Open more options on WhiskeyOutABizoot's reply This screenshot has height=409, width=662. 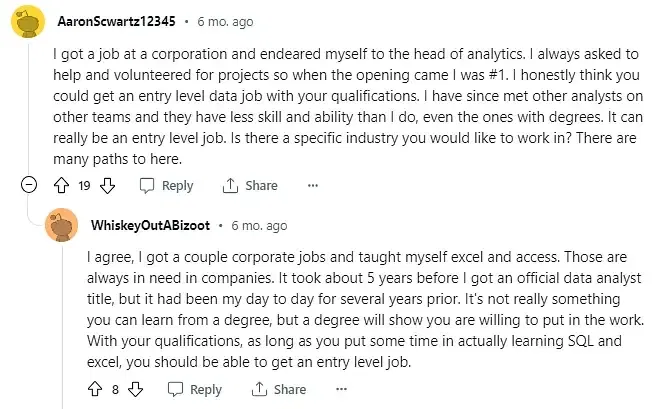click(x=341, y=389)
